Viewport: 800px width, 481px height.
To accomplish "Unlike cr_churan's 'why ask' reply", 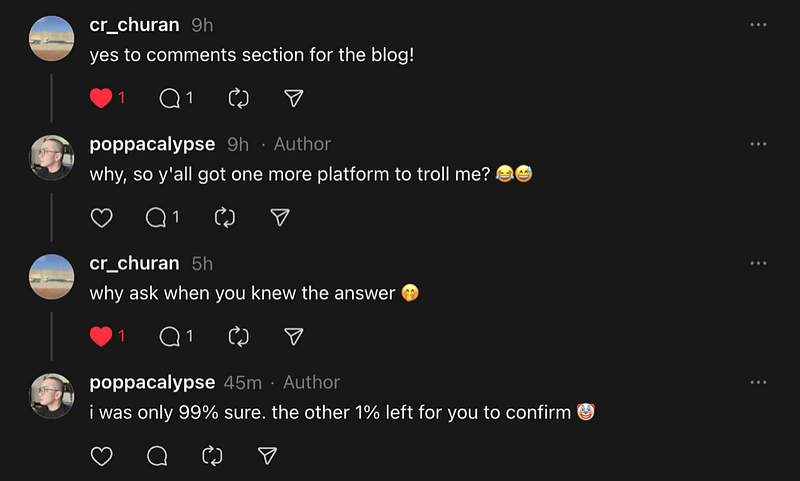I will click(x=101, y=336).
